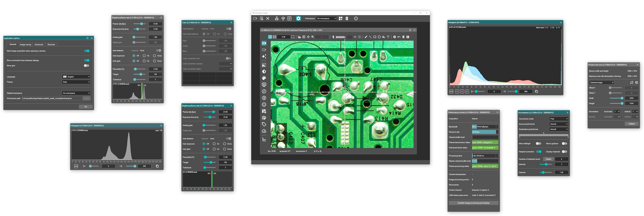Open the application settings gear in Cockpit toolbar
This screenshot has width=644, height=216.
[x=298, y=18]
